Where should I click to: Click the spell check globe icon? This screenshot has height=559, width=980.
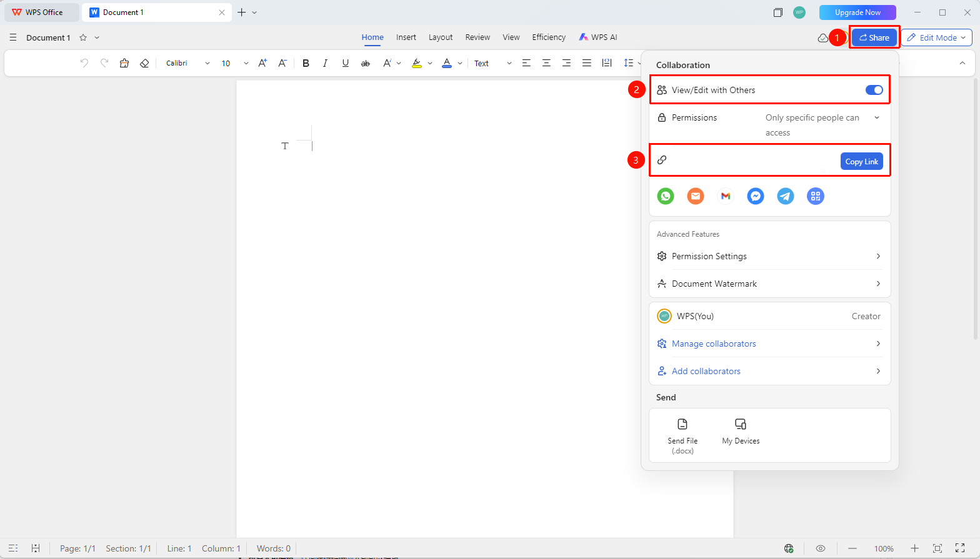tap(789, 548)
